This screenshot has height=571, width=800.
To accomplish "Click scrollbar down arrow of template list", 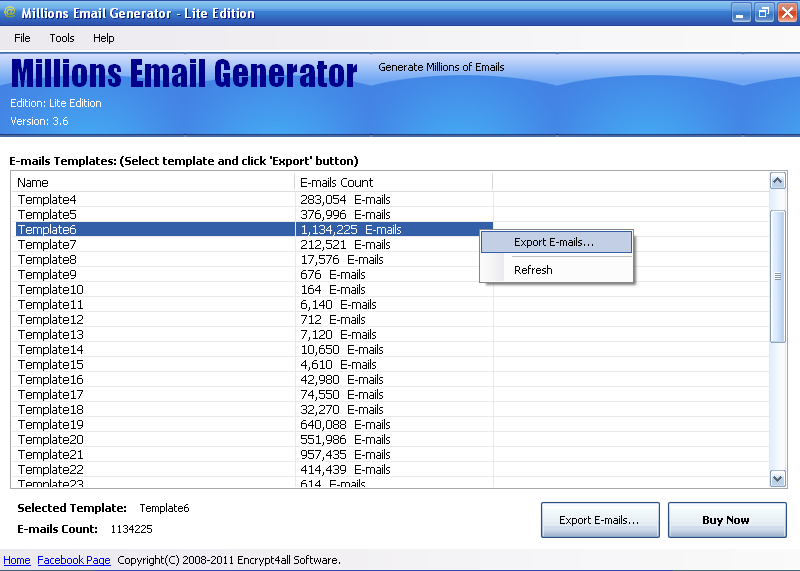I will (778, 479).
